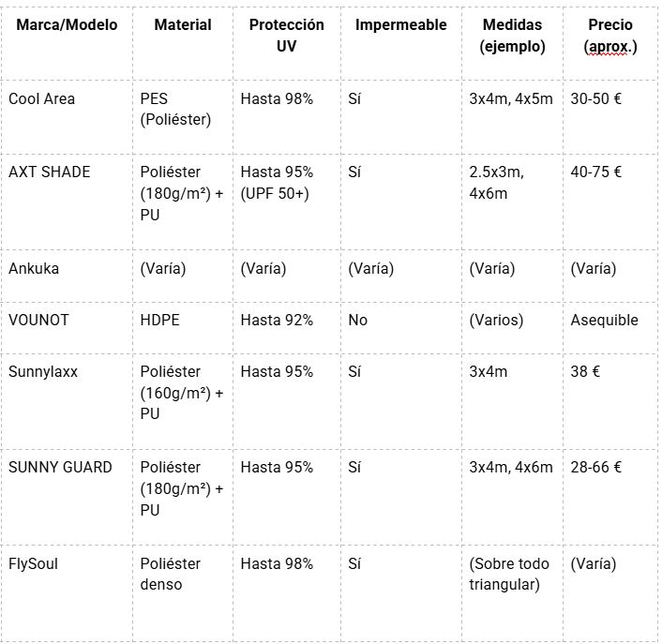The image size is (662, 644).
Task: Select the Precio (aprox.) header cell
Action: pyautogui.click(x=609, y=36)
